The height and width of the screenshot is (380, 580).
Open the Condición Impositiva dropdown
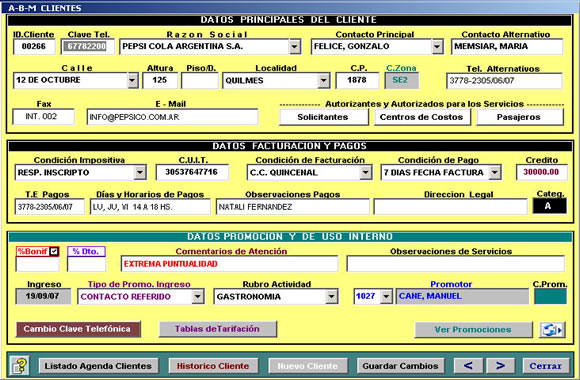coord(140,172)
